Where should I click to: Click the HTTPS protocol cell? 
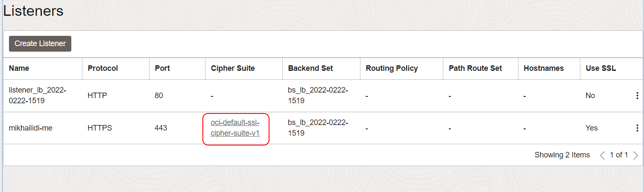[x=100, y=128]
